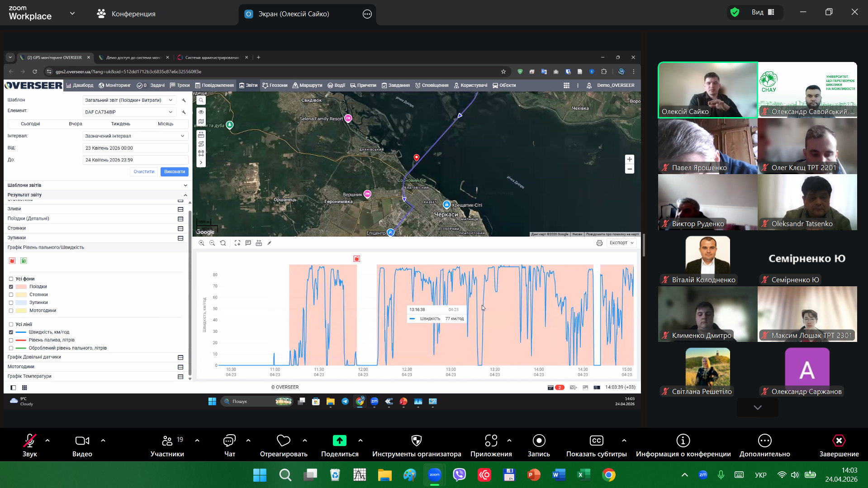868x488 pixels.
Task: Click the Очистити button
Action: click(x=144, y=172)
